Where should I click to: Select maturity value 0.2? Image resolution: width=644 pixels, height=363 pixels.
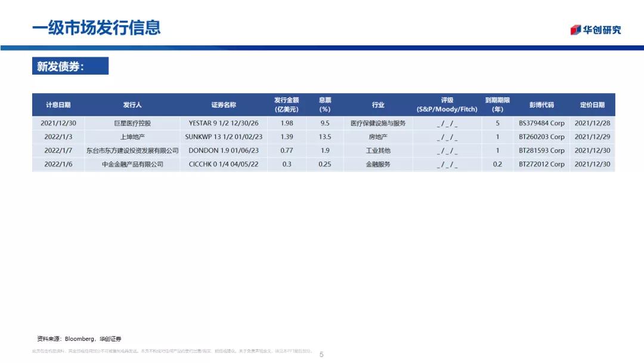pos(497,164)
